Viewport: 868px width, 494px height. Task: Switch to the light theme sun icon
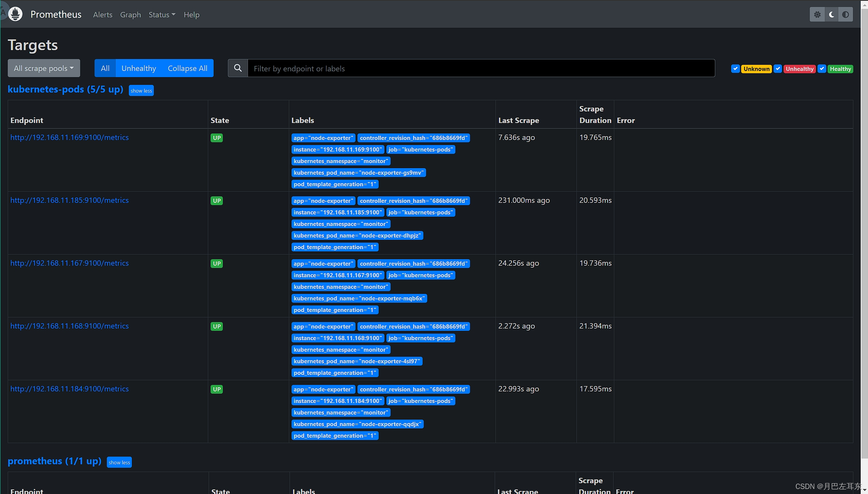click(817, 15)
